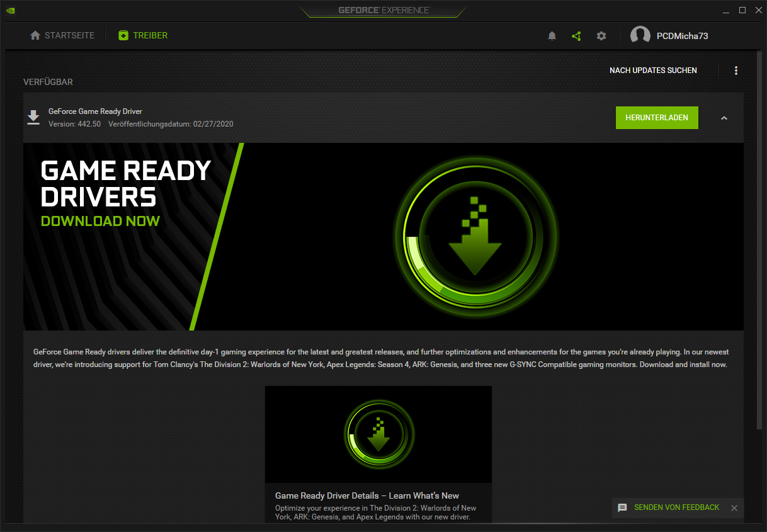This screenshot has height=532, width=767.
Task: Open the PCDMicha73 account name
Action: [682, 36]
